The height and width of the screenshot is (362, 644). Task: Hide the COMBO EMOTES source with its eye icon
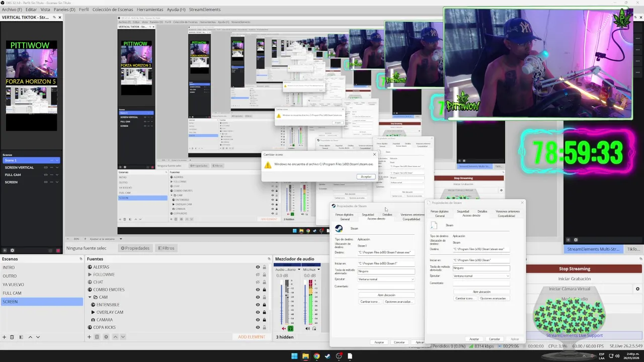point(258,290)
